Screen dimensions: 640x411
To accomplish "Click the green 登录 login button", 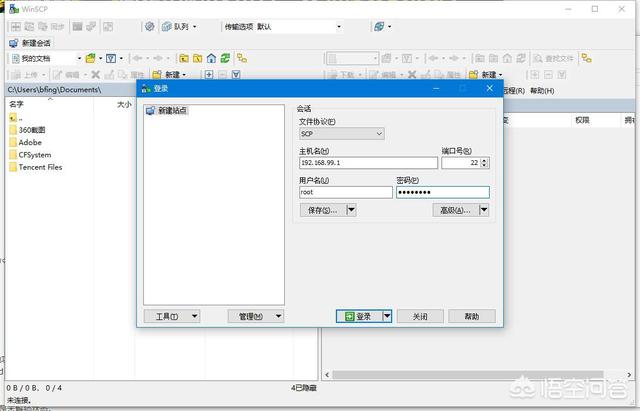I will pyautogui.click(x=359, y=316).
